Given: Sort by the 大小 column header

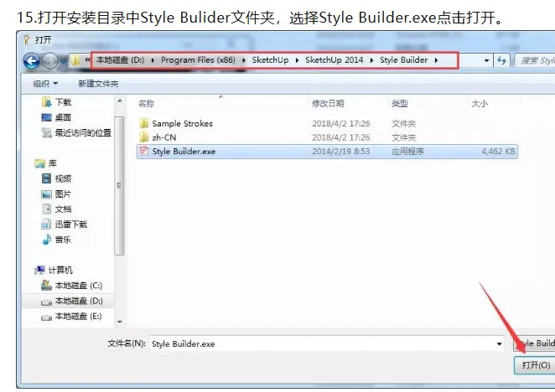Looking at the screenshot, I should click(480, 104).
